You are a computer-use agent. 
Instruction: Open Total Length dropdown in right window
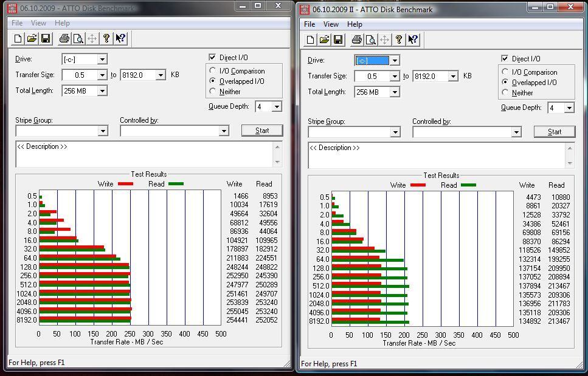pyautogui.click(x=395, y=92)
